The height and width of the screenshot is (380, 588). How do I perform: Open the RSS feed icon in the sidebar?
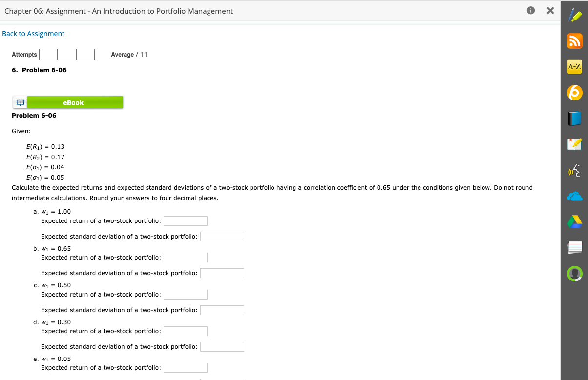[x=575, y=41]
